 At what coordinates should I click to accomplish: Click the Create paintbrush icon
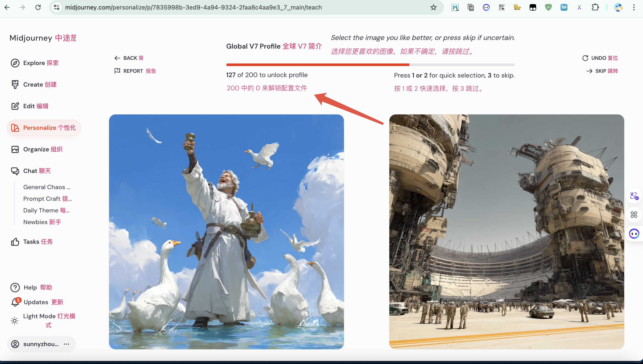coord(15,84)
